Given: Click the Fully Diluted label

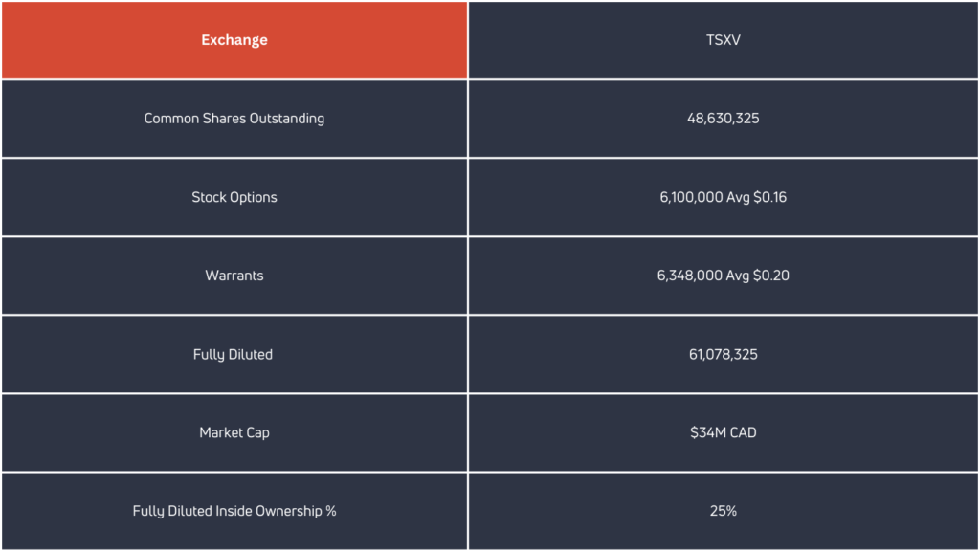Looking at the screenshot, I should 234,354.
